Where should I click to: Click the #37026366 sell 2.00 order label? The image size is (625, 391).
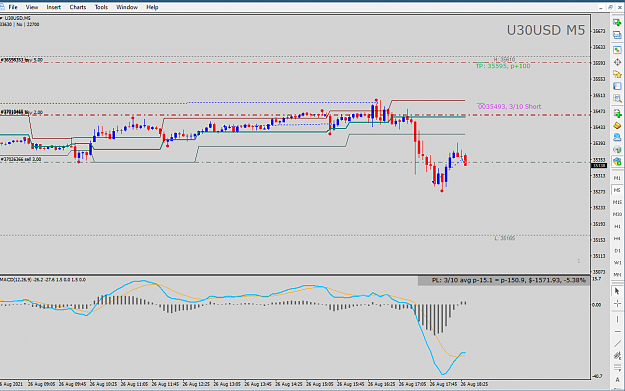point(21,159)
